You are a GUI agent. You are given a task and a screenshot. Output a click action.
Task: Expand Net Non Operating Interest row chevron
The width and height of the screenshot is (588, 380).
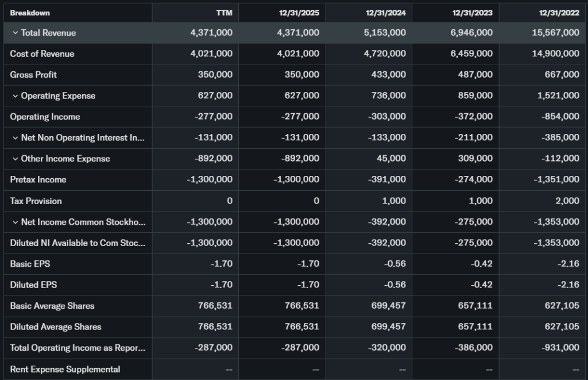tap(15, 138)
